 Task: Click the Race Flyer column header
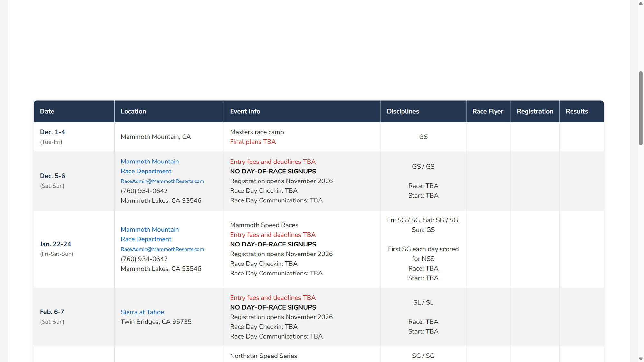click(488, 111)
